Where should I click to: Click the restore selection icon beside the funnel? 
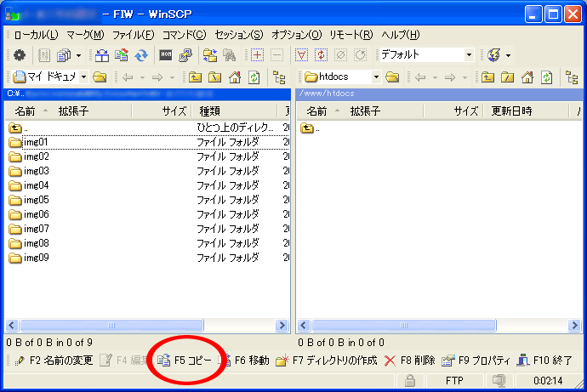321,55
